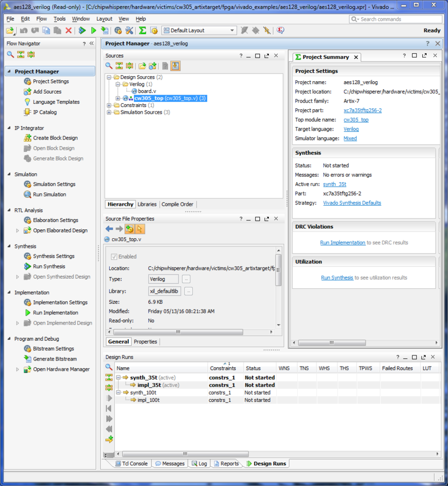Expand the Constraints tree node
The height and width of the screenshot is (486, 448).
tap(109, 105)
